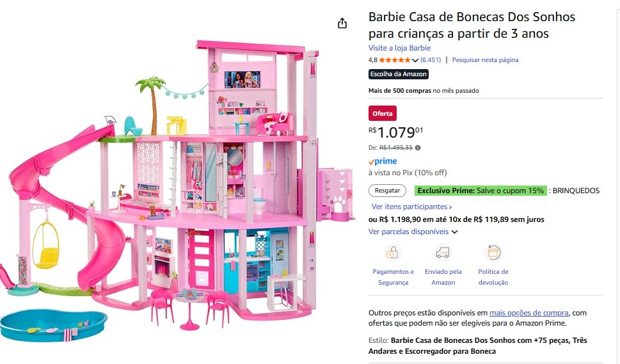Click the Política de devolução box icon
This screenshot has height=364, width=620.
point(493,252)
